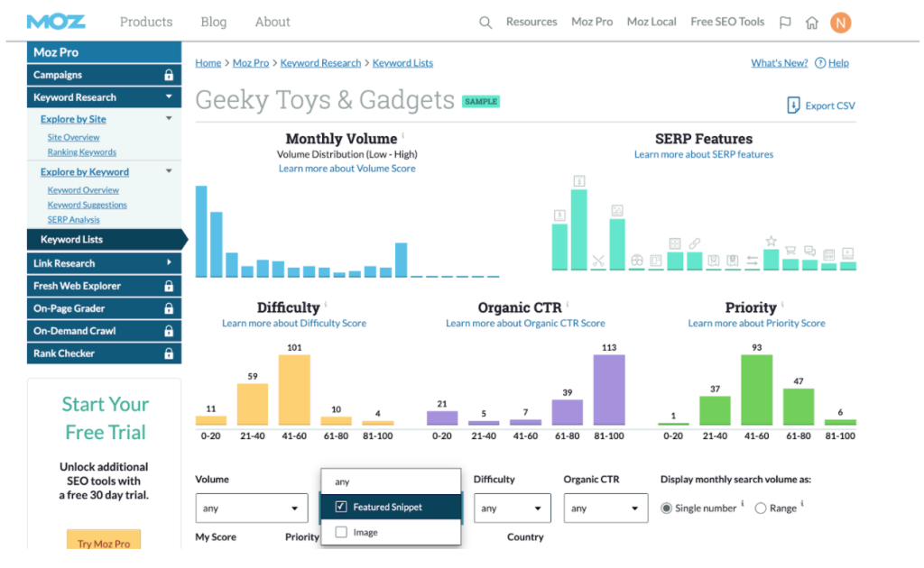Click the chat bubbles icon in SERP Features
924x568 pixels.
(x=809, y=252)
